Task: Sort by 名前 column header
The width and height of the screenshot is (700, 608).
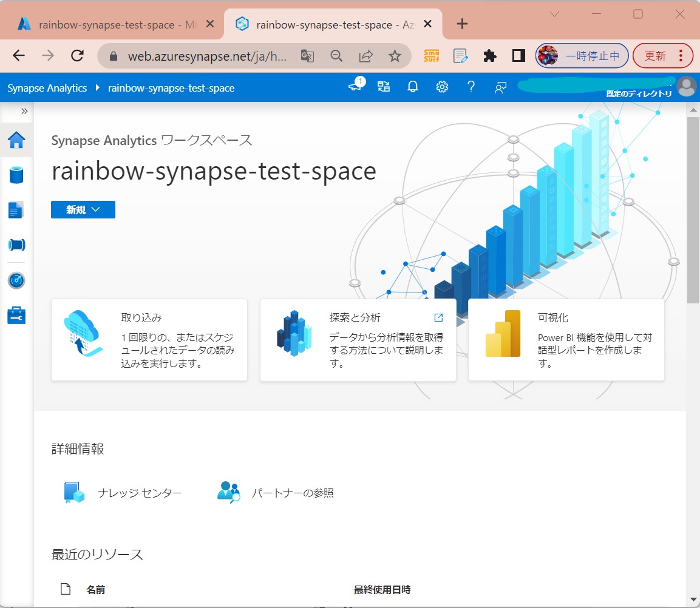Action: click(x=95, y=590)
